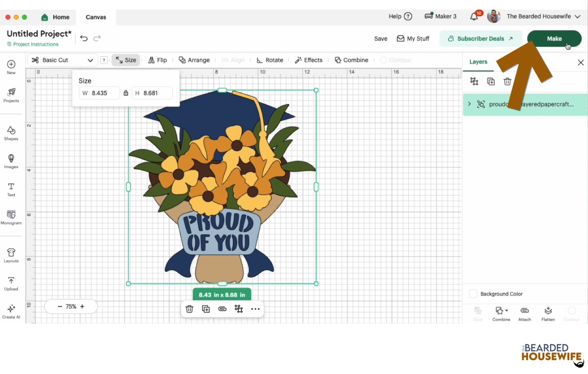Image resolution: width=588 pixels, height=374 pixels.
Task: Open the Create AI tool
Action: point(11,311)
